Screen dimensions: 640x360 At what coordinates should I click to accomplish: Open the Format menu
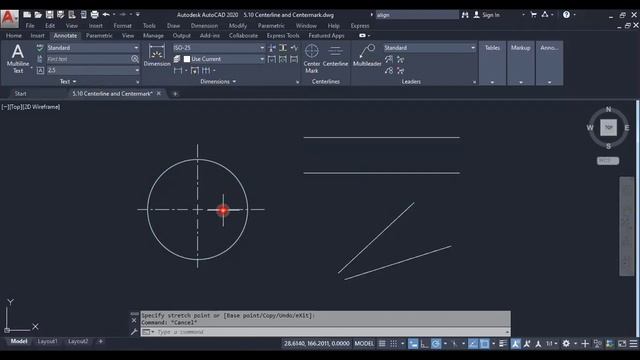122,26
